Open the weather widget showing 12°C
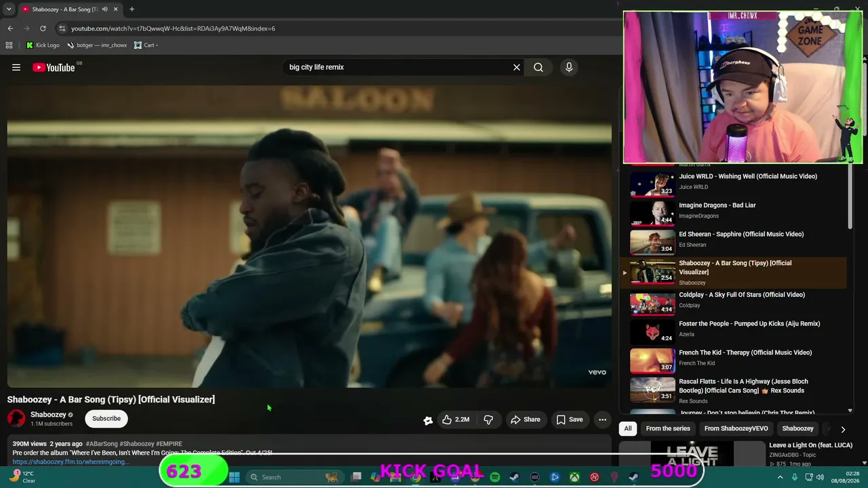The image size is (868, 488). tap(22, 477)
